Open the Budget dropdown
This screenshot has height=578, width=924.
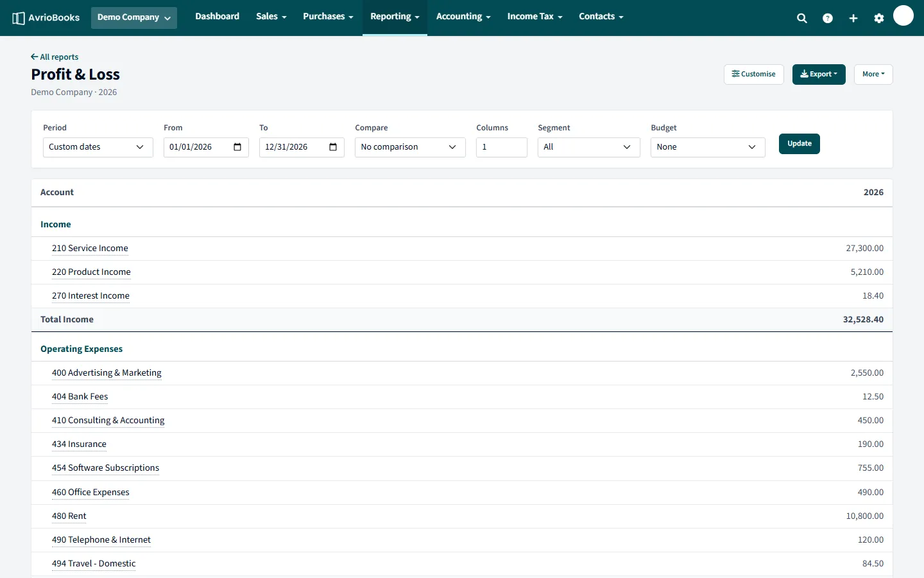708,147
